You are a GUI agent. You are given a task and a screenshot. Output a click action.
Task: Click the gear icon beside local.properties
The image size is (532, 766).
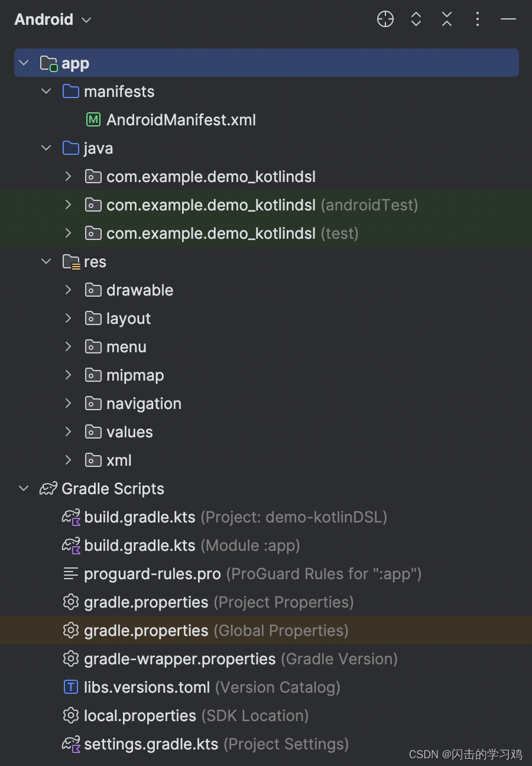pos(71,715)
